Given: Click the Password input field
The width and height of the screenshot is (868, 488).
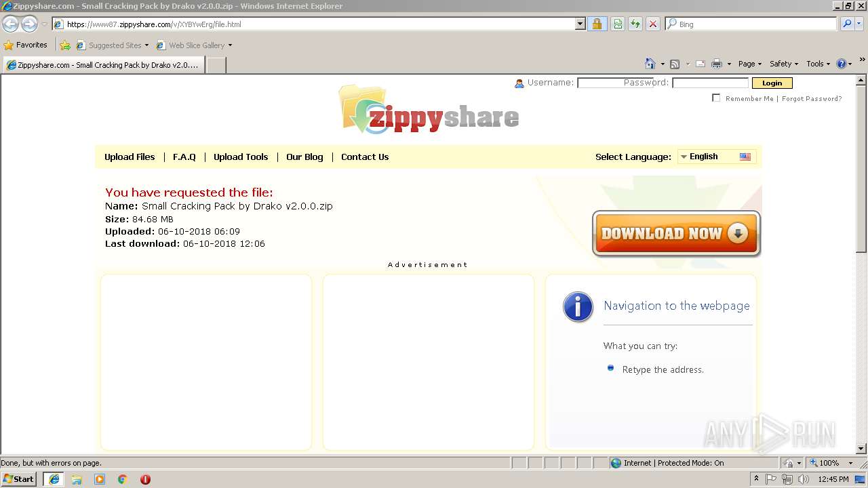Looking at the screenshot, I should 710,83.
